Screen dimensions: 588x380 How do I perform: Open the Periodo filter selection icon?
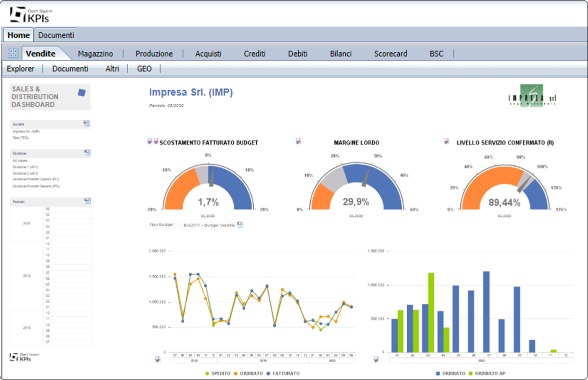click(88, 201)
